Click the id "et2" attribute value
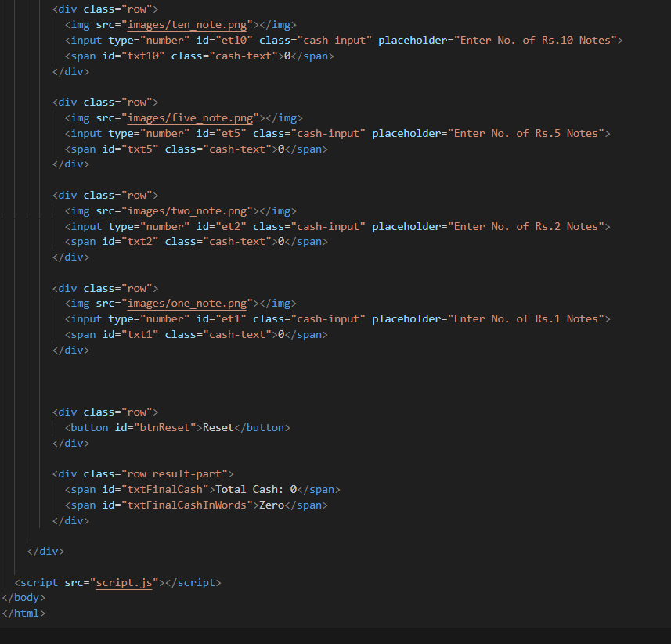The height and width of the screenshot is (644, 671). click(x=231, y=226)
